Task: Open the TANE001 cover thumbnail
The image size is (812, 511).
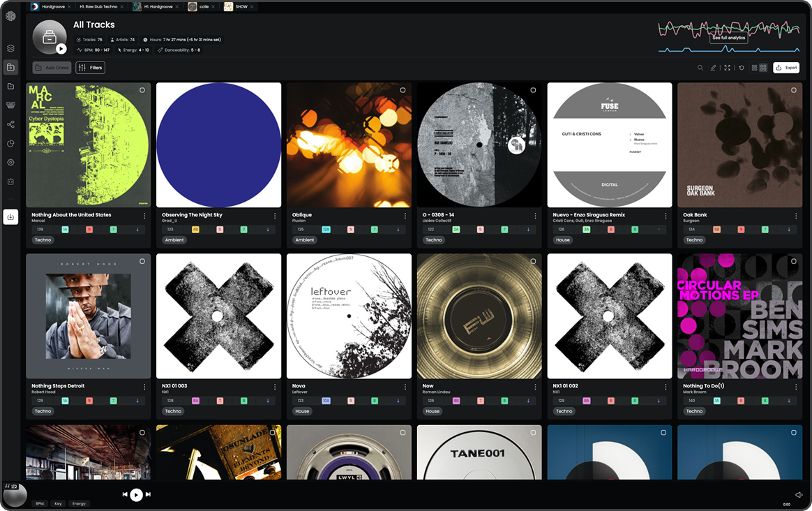Action: click(x=479, y=452)
